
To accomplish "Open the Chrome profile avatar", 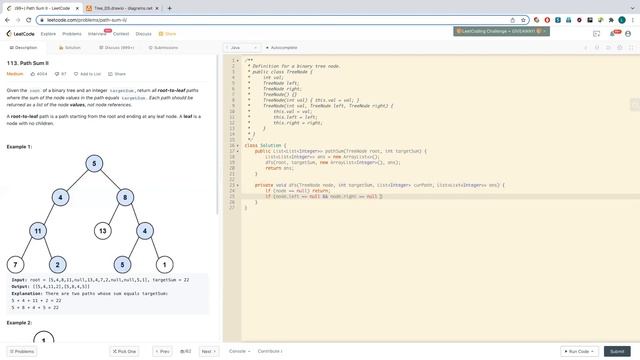I will point(622,20).
